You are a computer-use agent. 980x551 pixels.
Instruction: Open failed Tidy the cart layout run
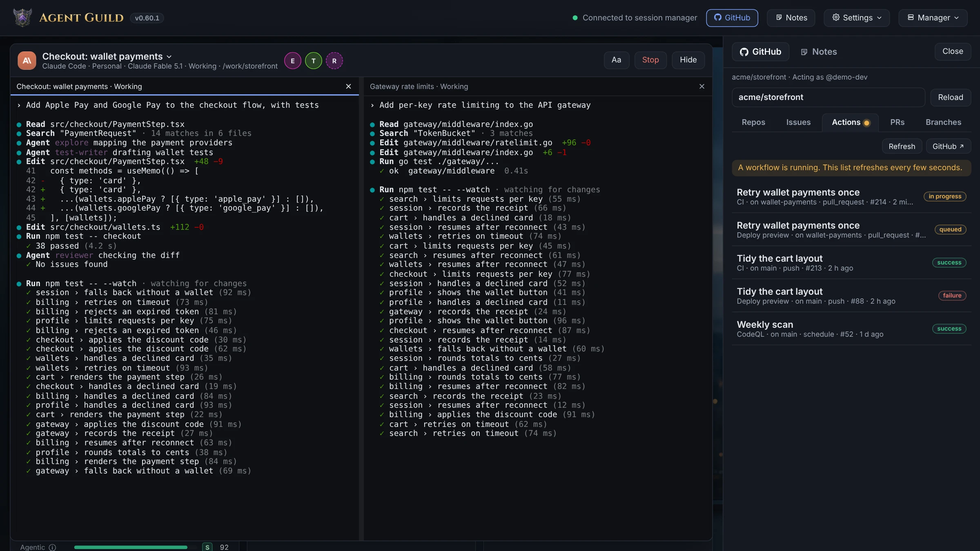851,296
